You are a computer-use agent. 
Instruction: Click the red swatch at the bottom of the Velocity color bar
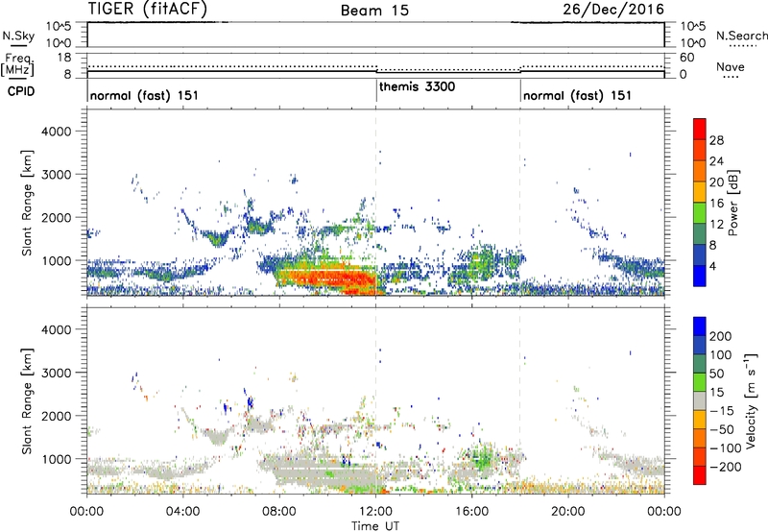coord(700,475)
